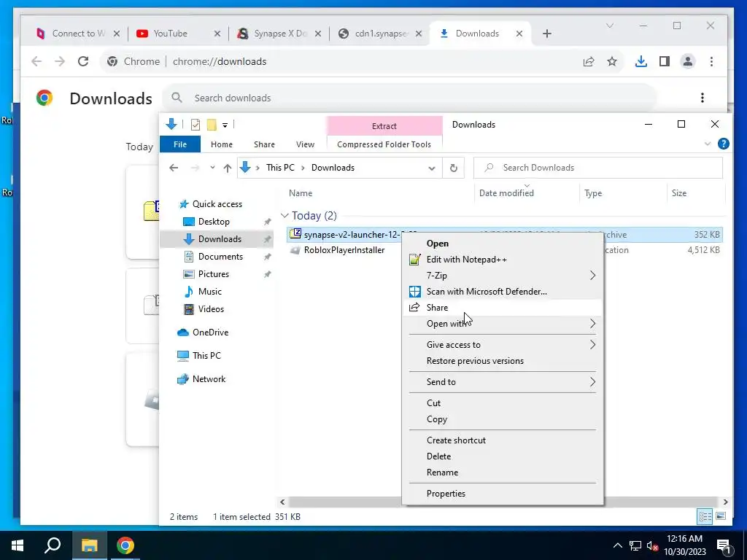
Task: Bookmark this page with the star icon
Action: [x=612, y=61]
